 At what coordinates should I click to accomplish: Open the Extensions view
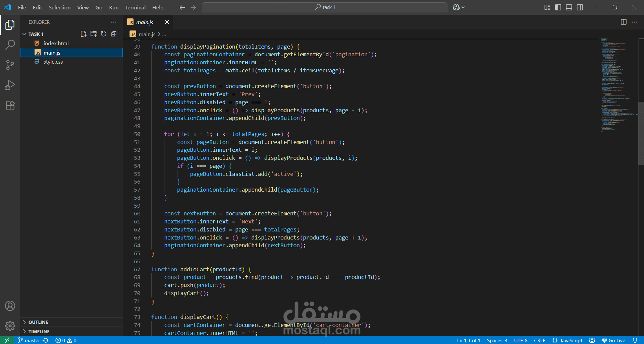pyautogui.click(x=10, y=105)
